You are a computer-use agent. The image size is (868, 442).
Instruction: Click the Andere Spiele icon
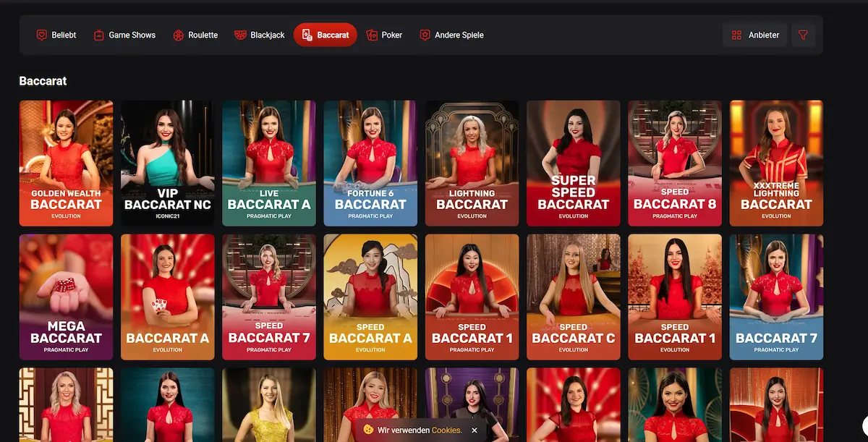coord(425,35)
